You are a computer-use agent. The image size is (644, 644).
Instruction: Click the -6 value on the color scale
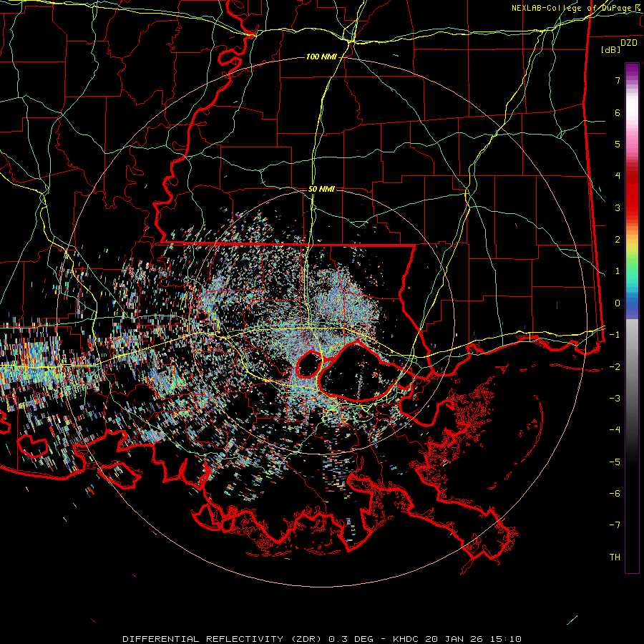tap(615, 494)
